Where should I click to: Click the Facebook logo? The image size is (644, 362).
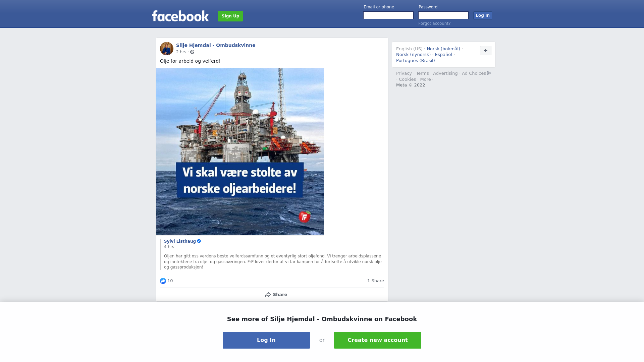[180, 16]
